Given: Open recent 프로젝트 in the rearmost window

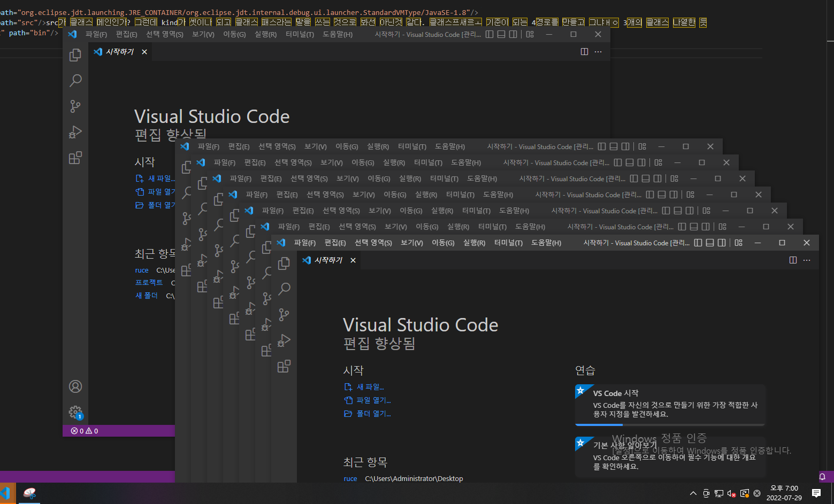Looking at the screenshot, I should click(x=149, y=282).
